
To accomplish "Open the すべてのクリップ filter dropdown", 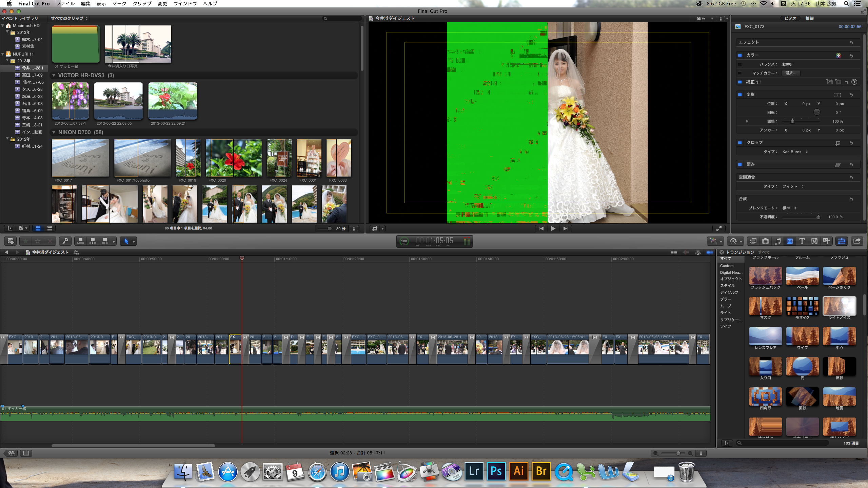I will (x=69, y=18).
